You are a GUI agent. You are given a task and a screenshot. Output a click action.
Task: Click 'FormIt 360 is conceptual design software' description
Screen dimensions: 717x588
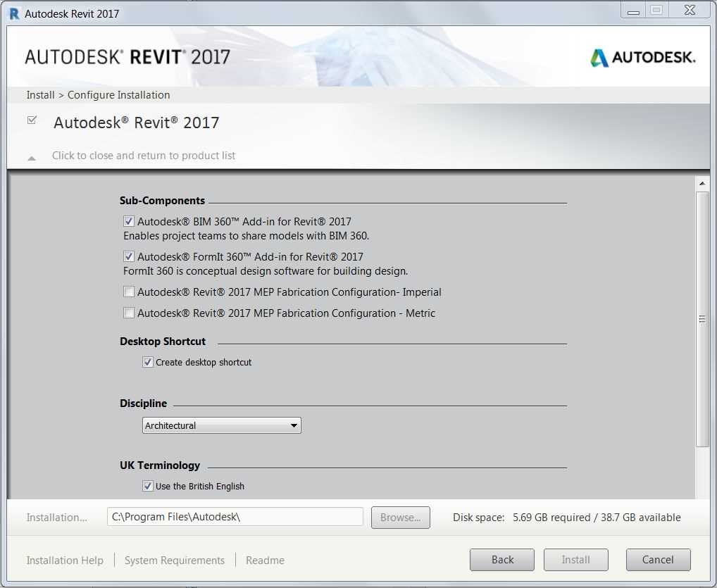(x=266, y=271)
